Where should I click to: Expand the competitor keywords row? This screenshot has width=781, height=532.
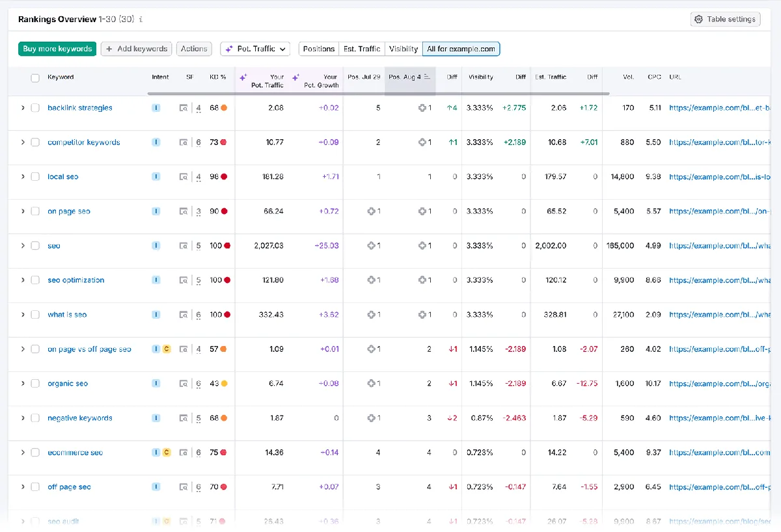pos(23,142)
